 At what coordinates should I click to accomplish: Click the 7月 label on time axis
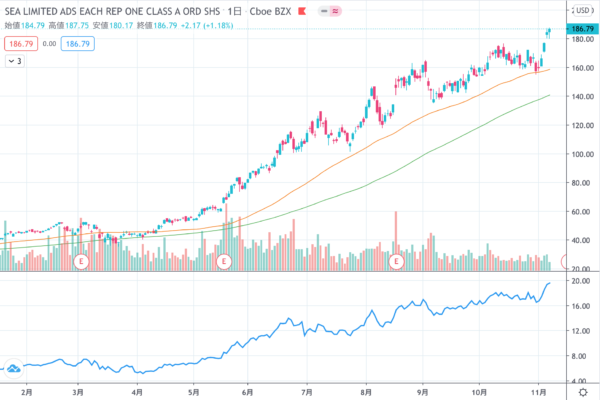(x=307, y=392)
